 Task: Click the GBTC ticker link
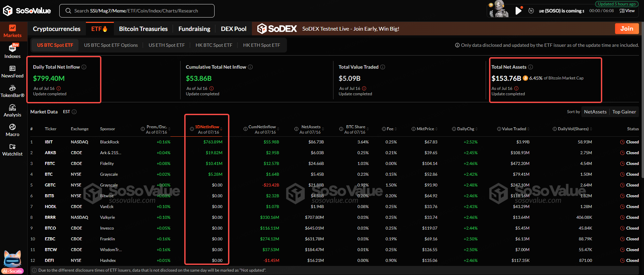(50, 185)
